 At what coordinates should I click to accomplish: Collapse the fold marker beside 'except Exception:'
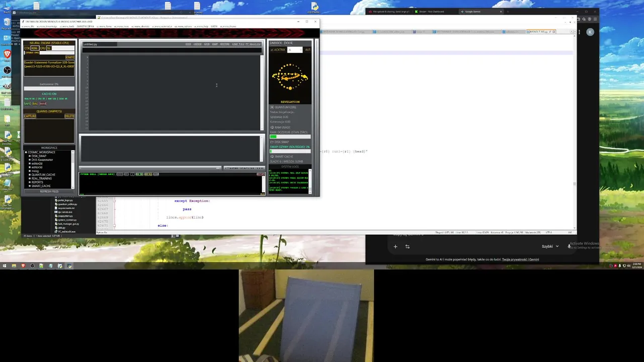pyautogui.click(x=115, y=201)
